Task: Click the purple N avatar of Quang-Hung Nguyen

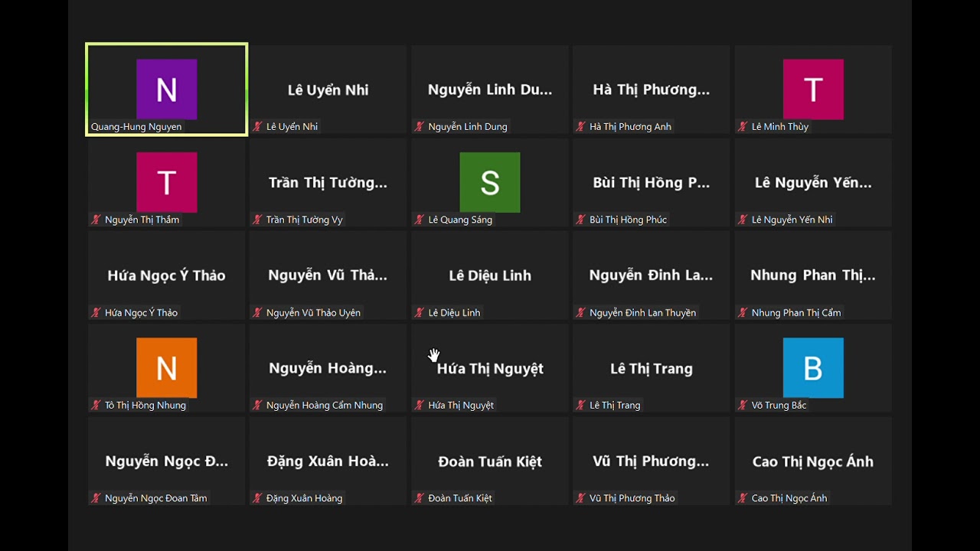Action: point(166,90)
